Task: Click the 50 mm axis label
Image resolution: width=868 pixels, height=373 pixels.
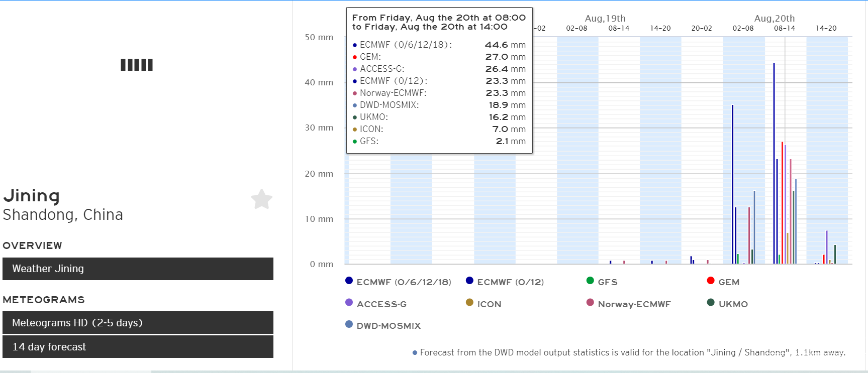Action: tap(319, 37)
